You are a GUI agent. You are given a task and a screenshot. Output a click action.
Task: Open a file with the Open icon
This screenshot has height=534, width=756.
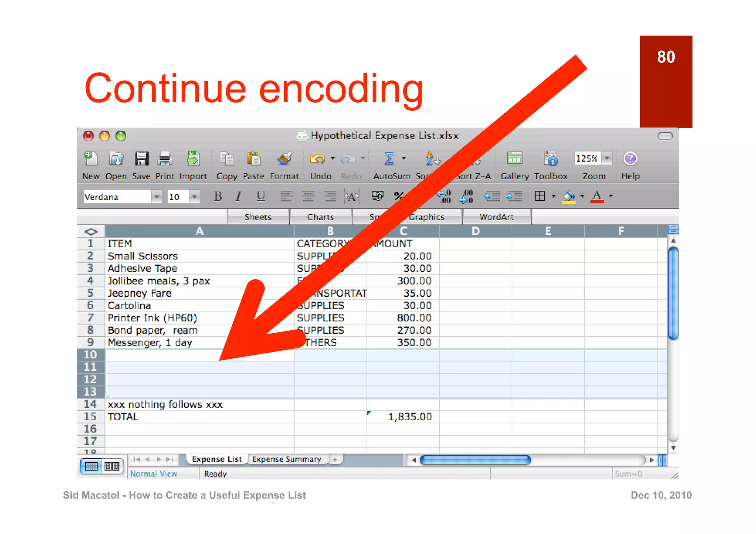(116, 159)
